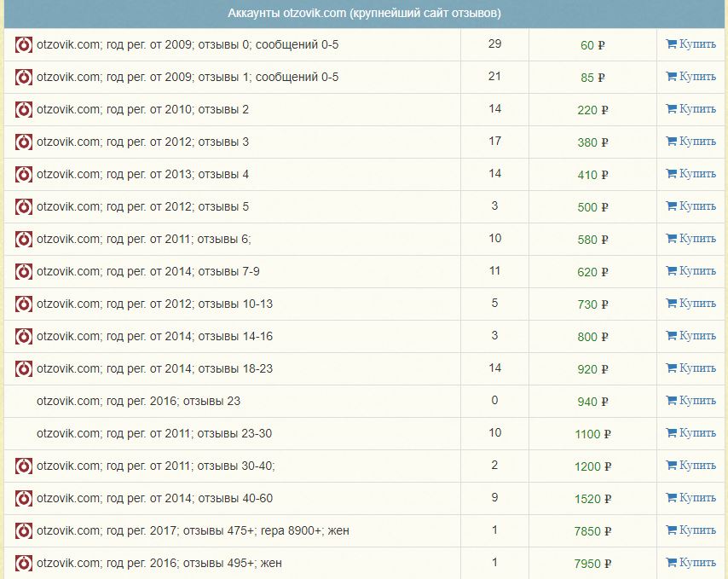This screenshot has height=579, width=728.
Task: Open listing 'год рег. от 2009; отзывы 1'
Action: tap(188, 77)
